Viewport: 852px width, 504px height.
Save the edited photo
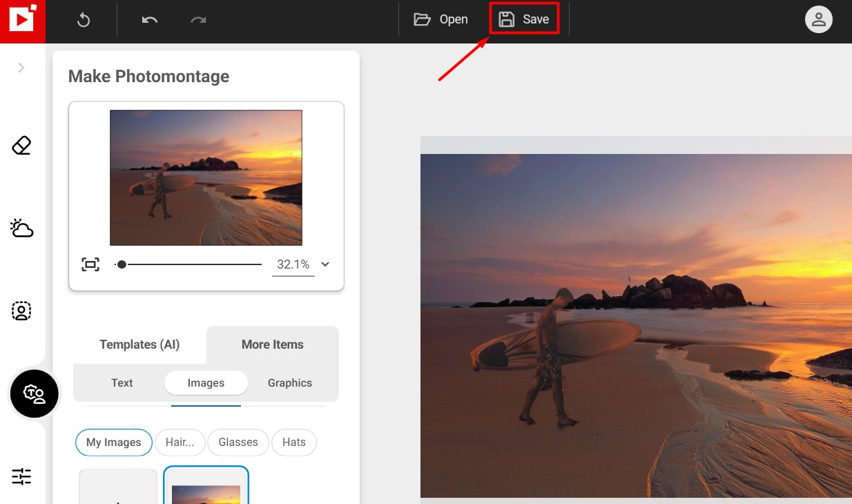pos(524,19)
